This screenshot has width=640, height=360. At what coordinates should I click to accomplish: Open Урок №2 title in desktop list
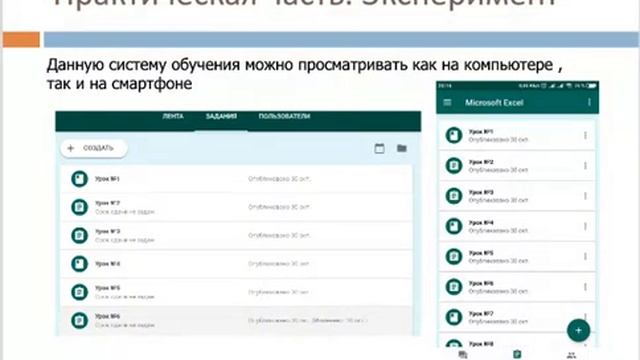coord(107,203)
